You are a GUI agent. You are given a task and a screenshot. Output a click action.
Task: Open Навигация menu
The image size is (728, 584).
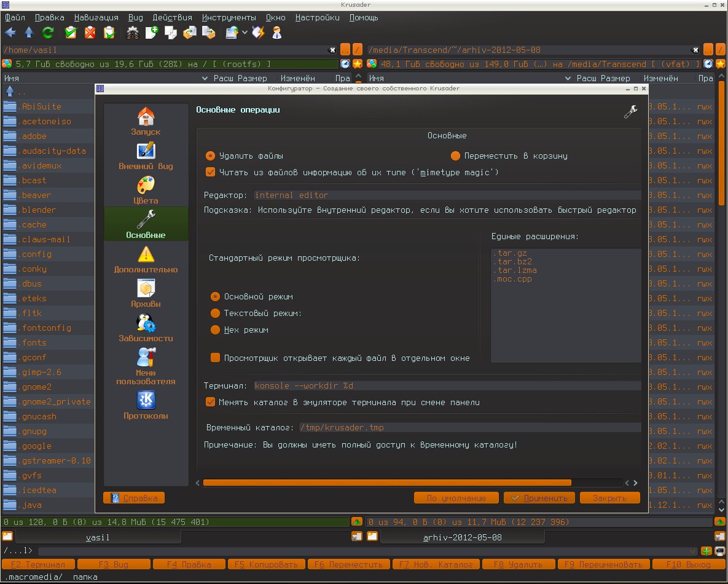[x=96, y=18]
